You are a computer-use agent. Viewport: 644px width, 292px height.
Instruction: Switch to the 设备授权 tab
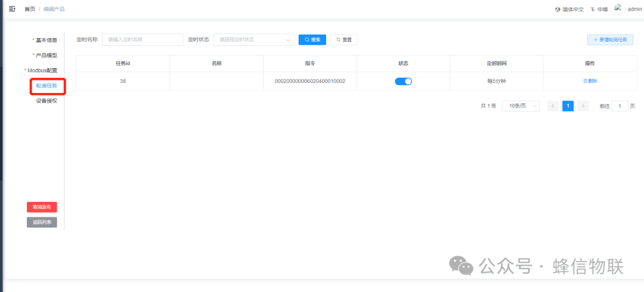47,101
